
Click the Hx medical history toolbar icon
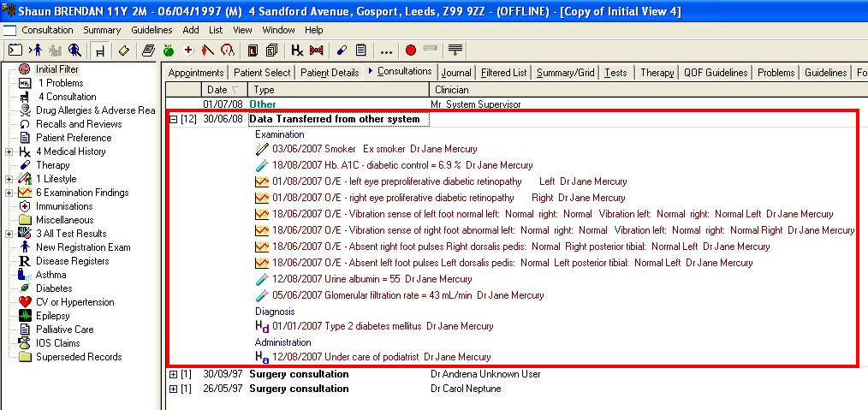click(x=296, y=51)
